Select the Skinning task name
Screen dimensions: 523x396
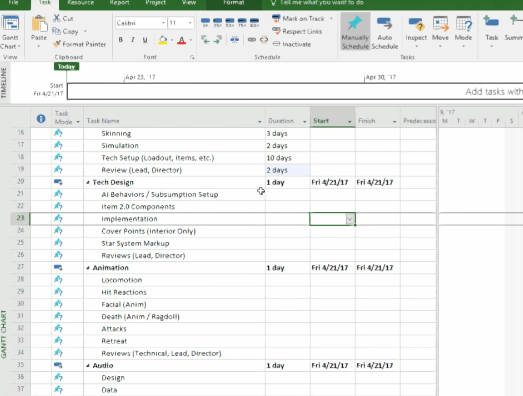point(116,133)
